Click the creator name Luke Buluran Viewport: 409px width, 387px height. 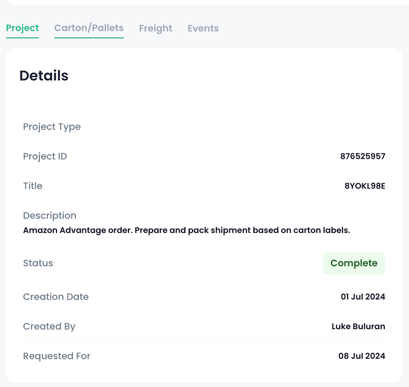coord(358,326)
